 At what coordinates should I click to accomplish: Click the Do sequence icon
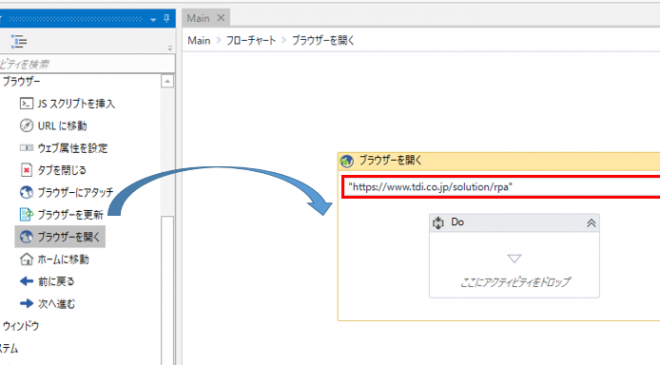coord(438,223)
